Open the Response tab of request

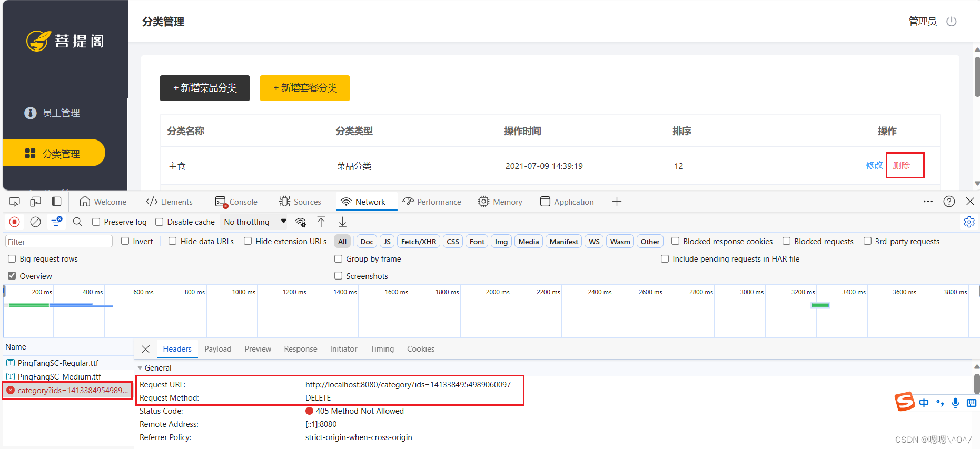[x=301, y=349]
